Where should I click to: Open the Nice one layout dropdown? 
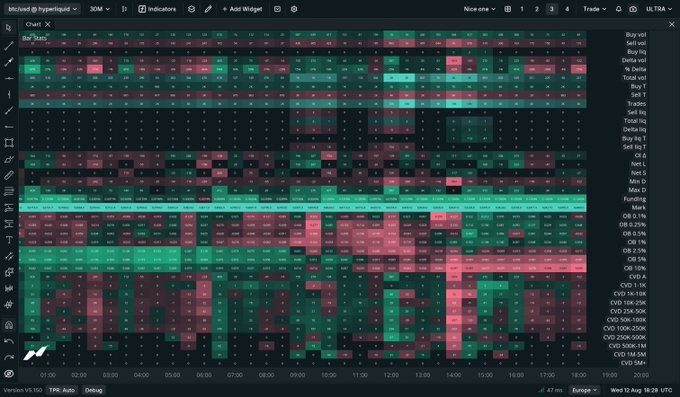pos(479,9)
